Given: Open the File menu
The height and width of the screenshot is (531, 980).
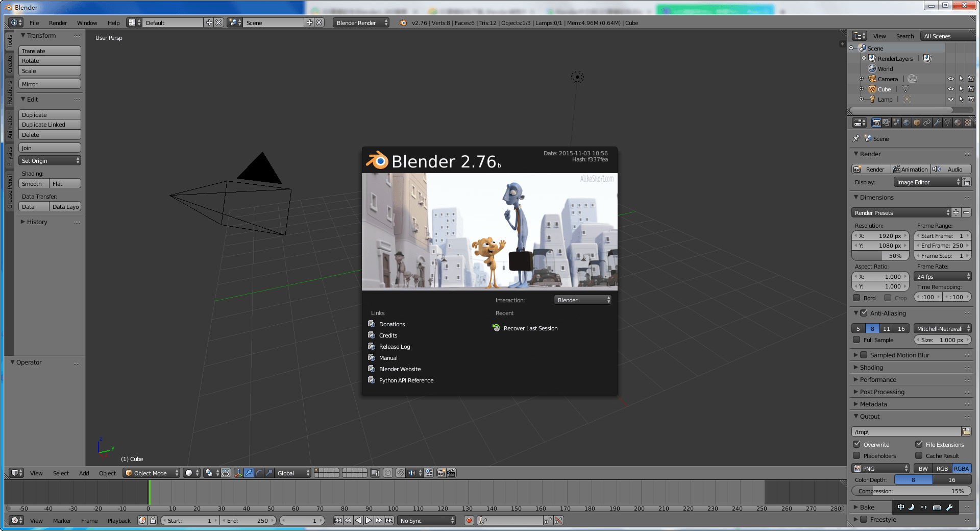Looking at the screenshot, I should (x=34, y=22).
